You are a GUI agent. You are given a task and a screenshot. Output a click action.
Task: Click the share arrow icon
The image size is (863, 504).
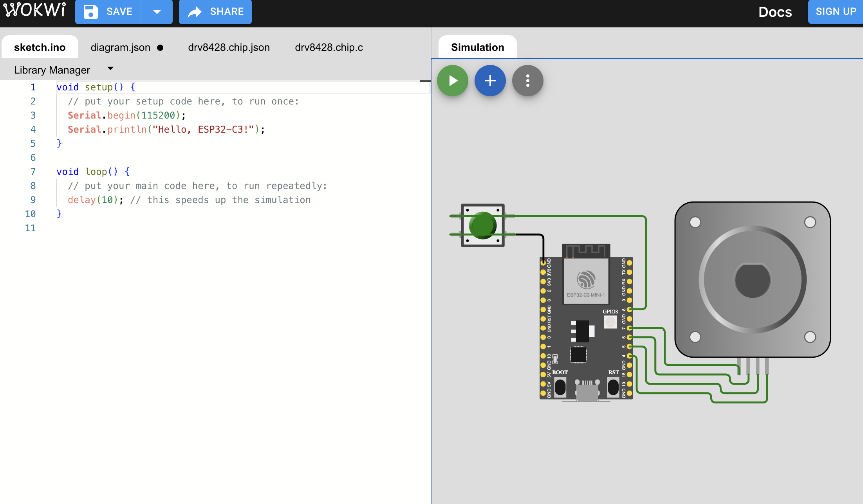coord(195,12)
